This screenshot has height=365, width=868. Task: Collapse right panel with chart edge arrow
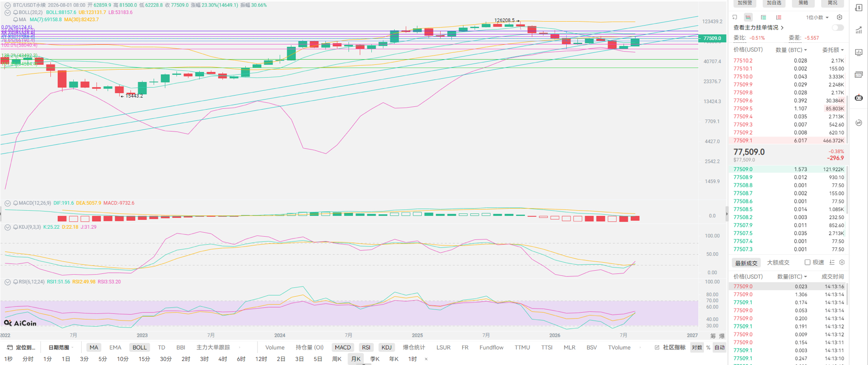[727, 214]
